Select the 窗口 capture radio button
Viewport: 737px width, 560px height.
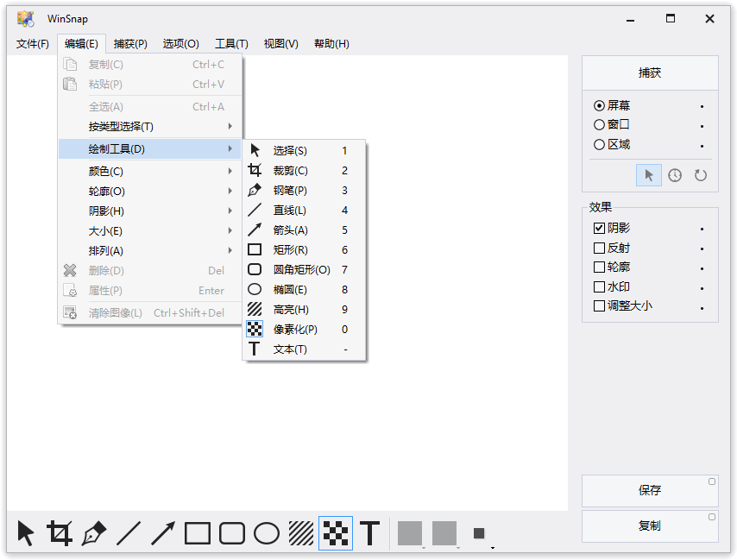pyautogui.click(x=600, y=125)
